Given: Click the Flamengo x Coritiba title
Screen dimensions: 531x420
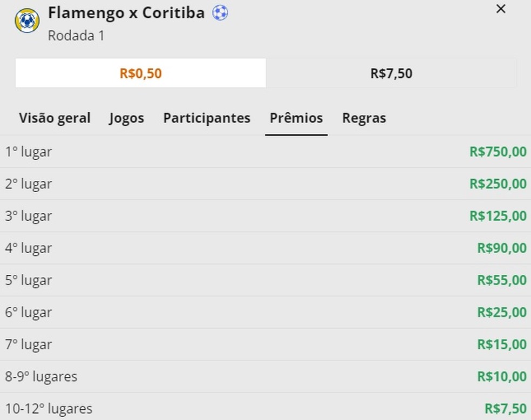Looking at the screenshot, I should click(127, 12).
